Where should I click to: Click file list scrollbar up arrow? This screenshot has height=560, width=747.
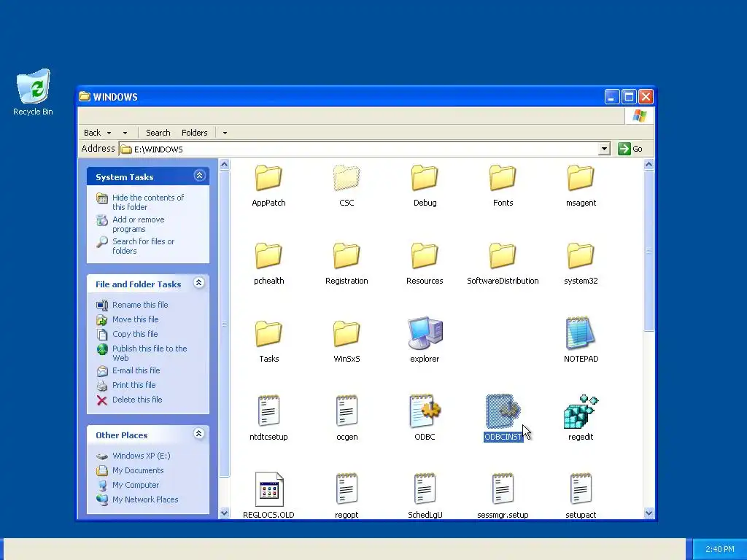click(x=649, y=165)
